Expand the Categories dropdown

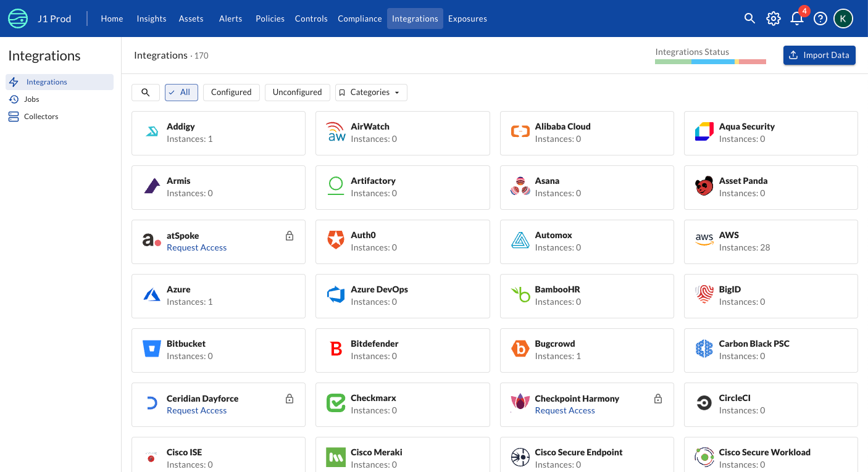[x=371, y=93]
